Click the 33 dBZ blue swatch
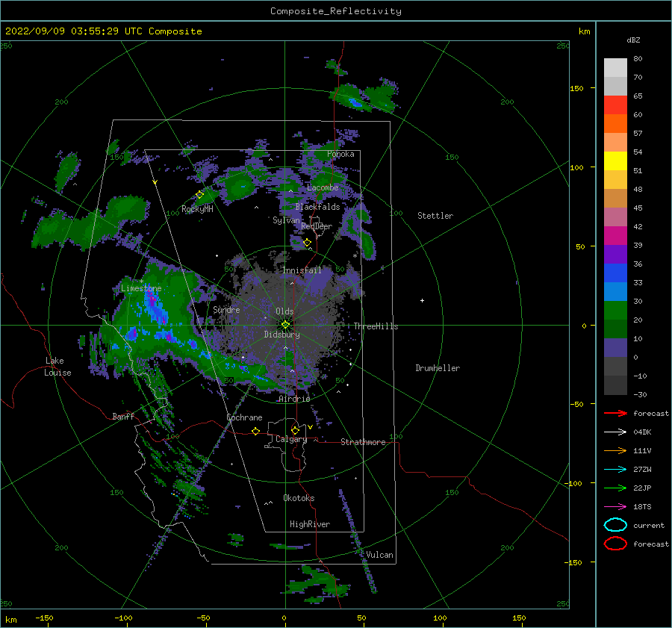This screenshot has width=672, height=628. (x=615, y=291)
